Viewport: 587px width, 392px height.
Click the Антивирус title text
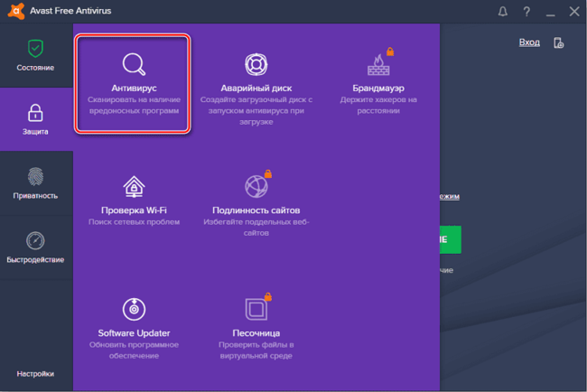pos(134,89)
